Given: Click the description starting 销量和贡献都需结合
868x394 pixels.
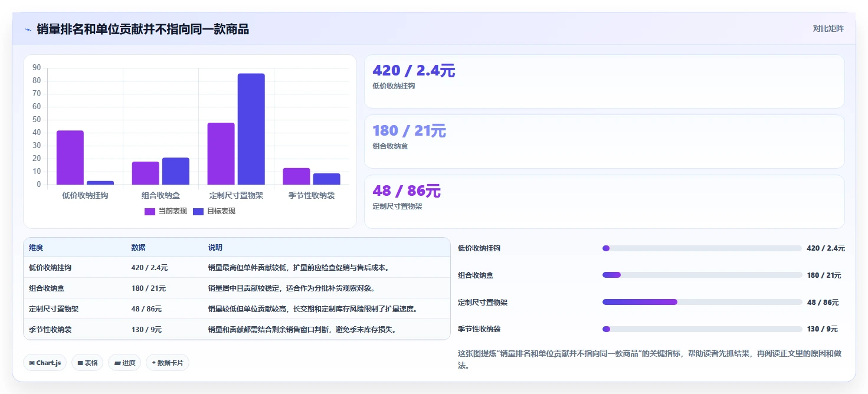Looking at the screenshot, I should tap(302, 330).
